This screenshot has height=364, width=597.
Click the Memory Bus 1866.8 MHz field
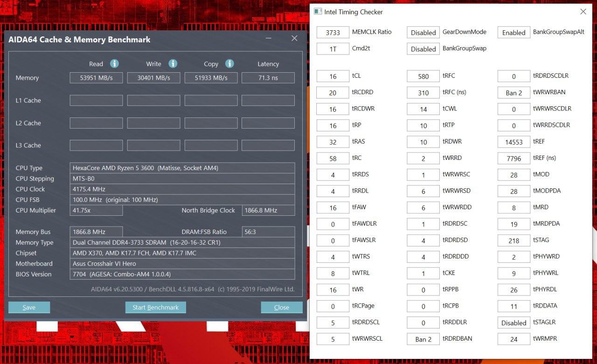[96, 232]
